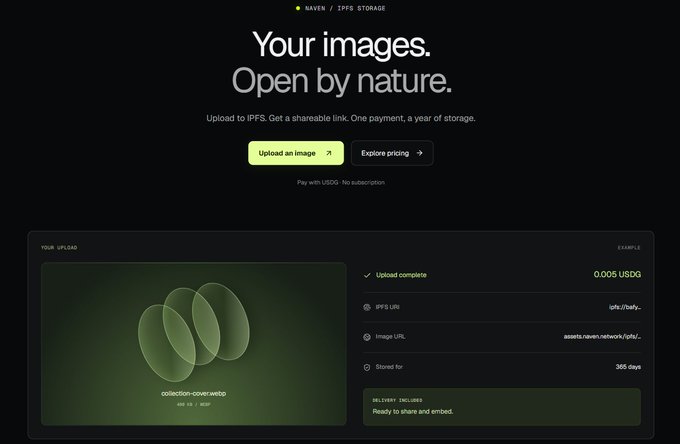Click the Ready to share and embed note
This screenshot has height=444, width=680.
coord(413,411)
